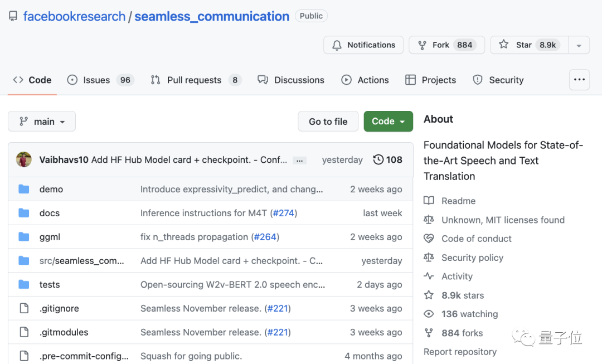Open the facebookresearch organization link
Screen dimensions: 602x364
[x=74, y=16]
